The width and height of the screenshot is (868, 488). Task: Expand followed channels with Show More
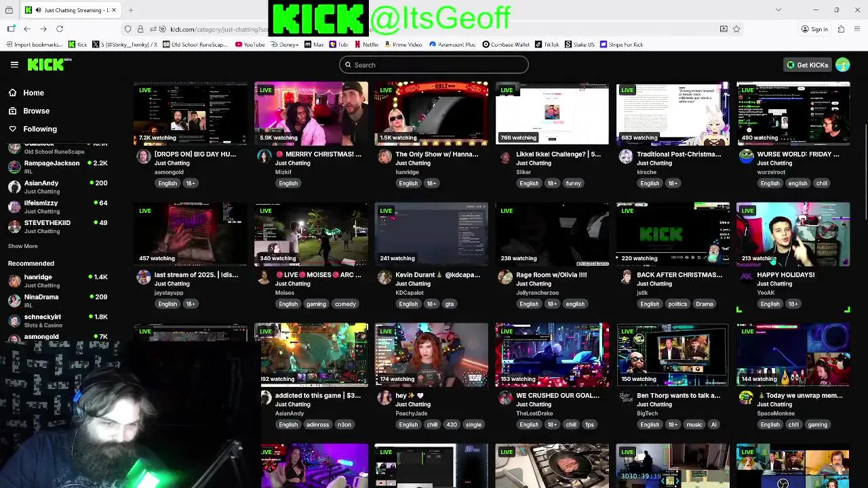tap(22, 246)
